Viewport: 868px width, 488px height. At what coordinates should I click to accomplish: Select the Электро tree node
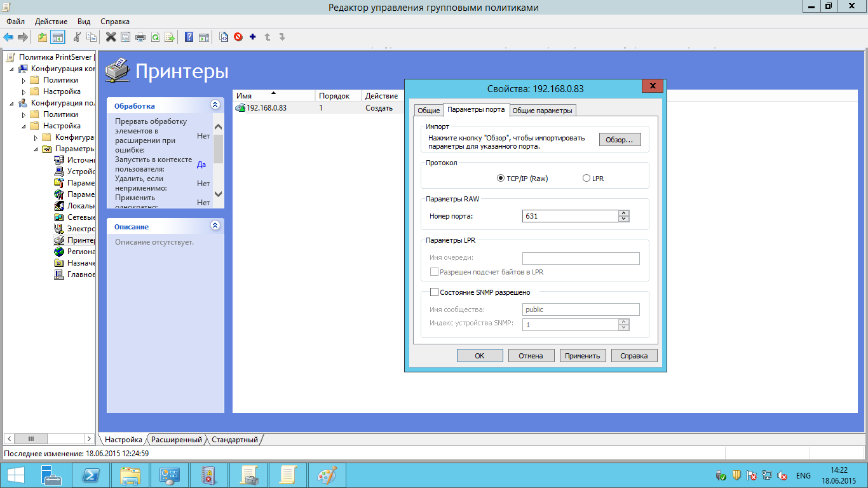(x=75, y=229)
